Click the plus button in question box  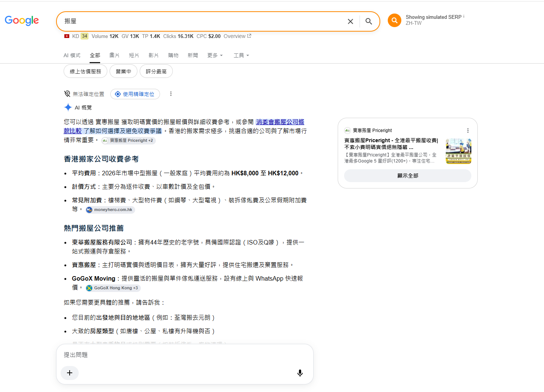coord(70,373)
